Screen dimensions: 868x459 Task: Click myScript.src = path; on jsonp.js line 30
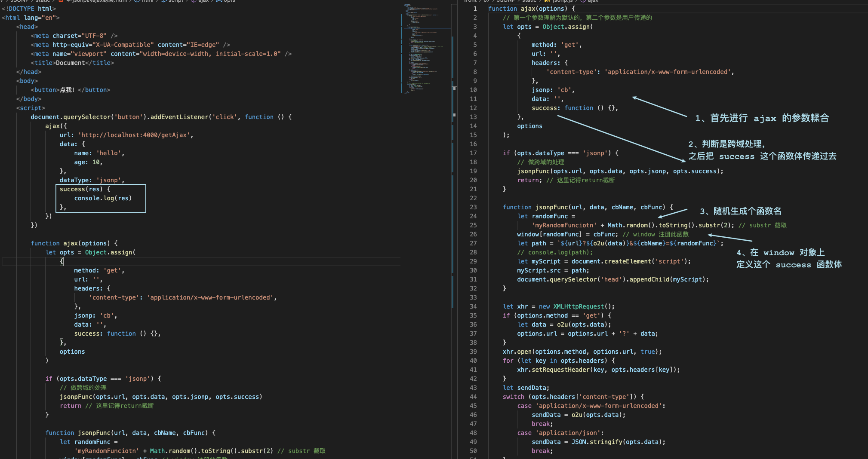coord(553,270)
